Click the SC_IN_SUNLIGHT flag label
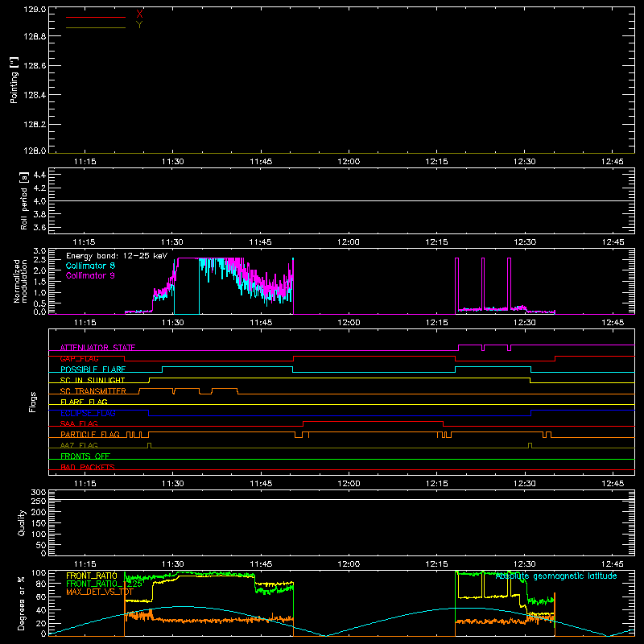This screenshot has height=644, width=644. (93, 380)
